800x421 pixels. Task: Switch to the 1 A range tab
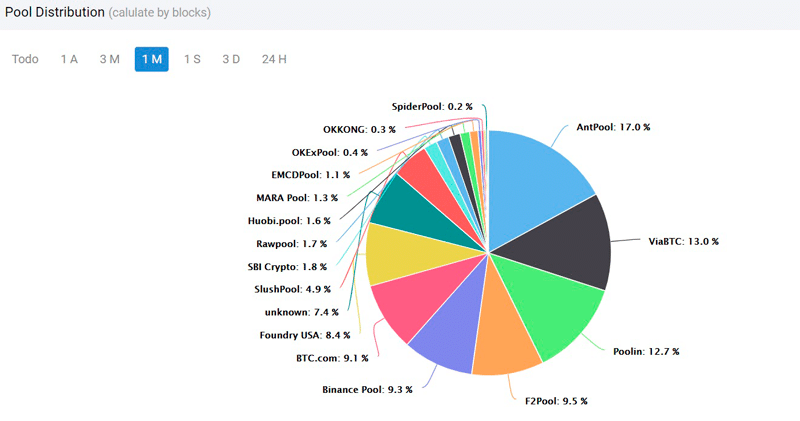pyautogui.click(x=69, y=59)
